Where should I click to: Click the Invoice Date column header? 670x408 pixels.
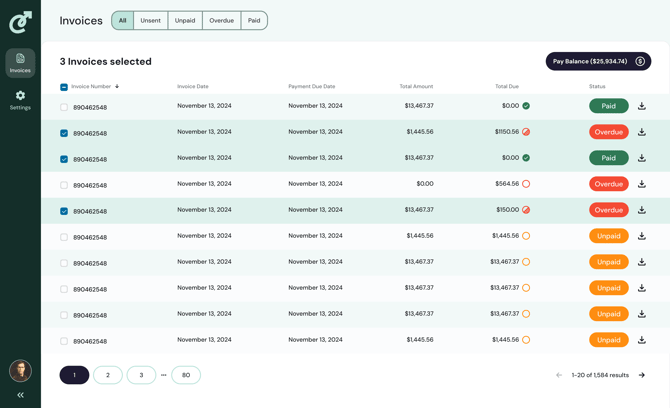193,86
